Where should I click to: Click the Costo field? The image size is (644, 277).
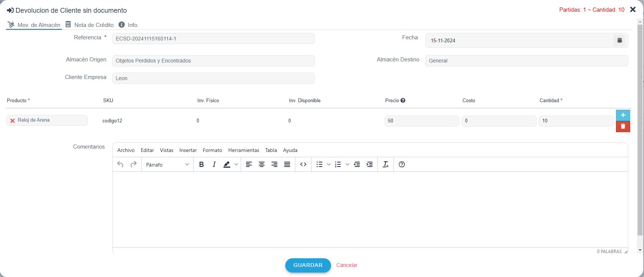pos(499,121)
